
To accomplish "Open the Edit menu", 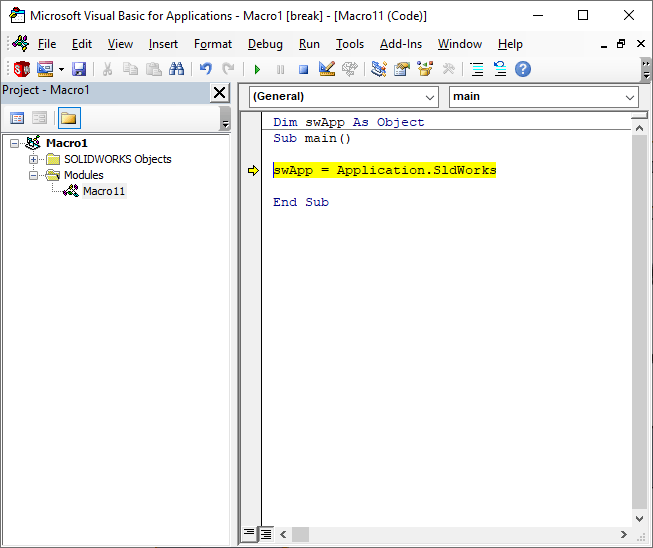I will [82, 44].
